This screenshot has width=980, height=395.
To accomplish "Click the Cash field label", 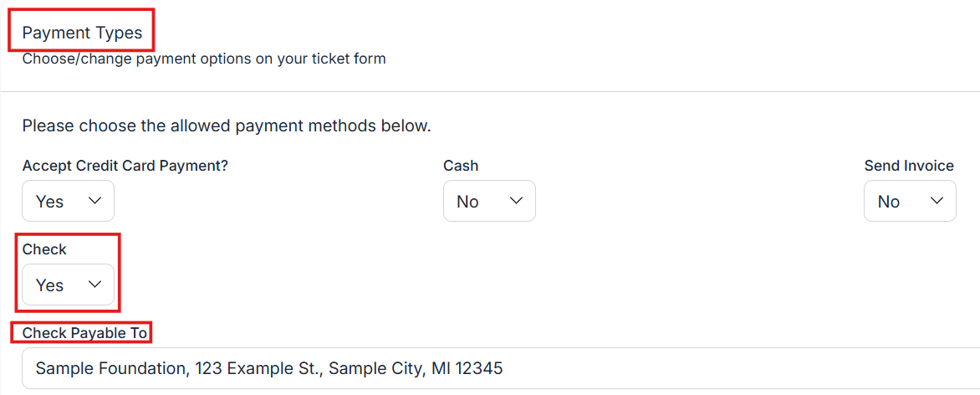I will coord(461,166).
